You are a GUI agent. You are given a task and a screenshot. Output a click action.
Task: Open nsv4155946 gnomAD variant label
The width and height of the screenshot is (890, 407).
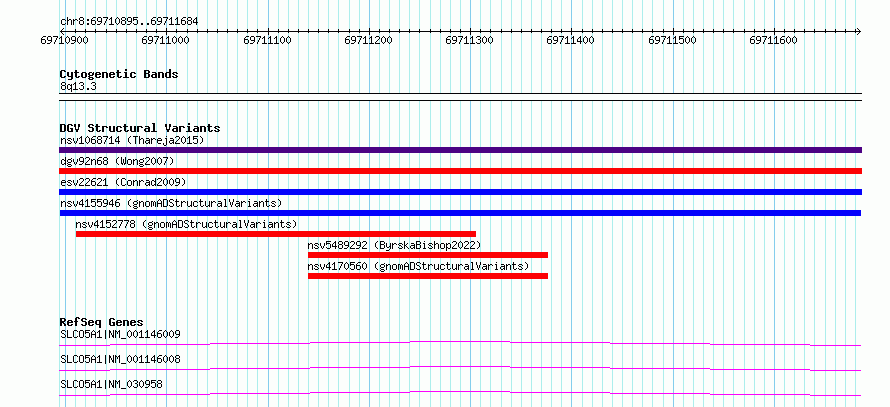171,203
